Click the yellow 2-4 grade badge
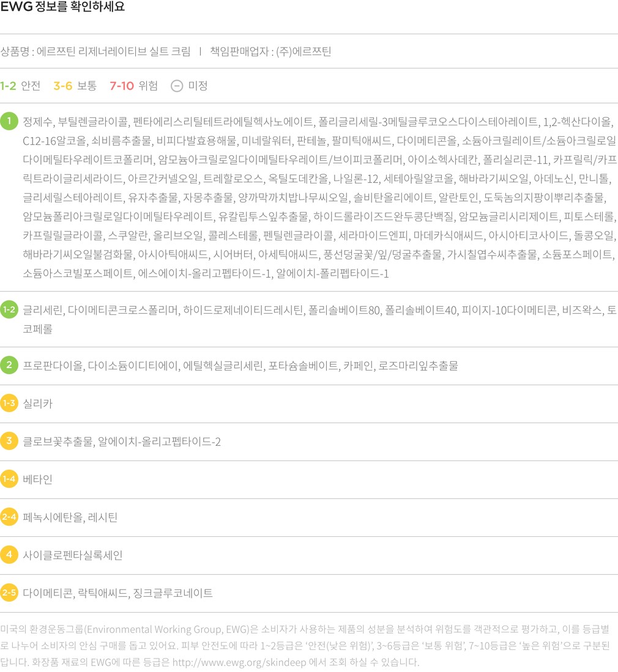 [x=9, y=517]
